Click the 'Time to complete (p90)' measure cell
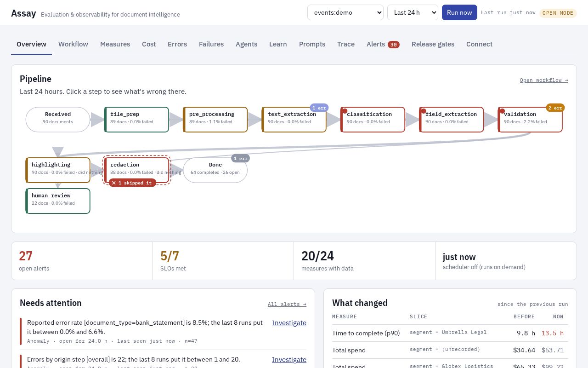588x368 pixels. coord(366,333)
